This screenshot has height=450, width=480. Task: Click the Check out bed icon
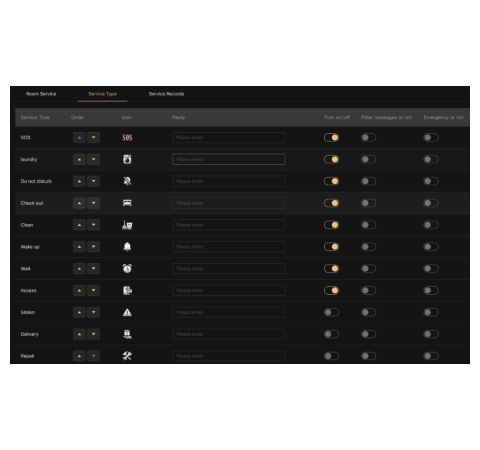127,203
